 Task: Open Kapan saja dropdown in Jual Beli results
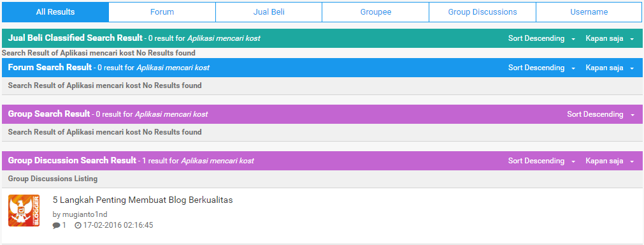(610, 38)
